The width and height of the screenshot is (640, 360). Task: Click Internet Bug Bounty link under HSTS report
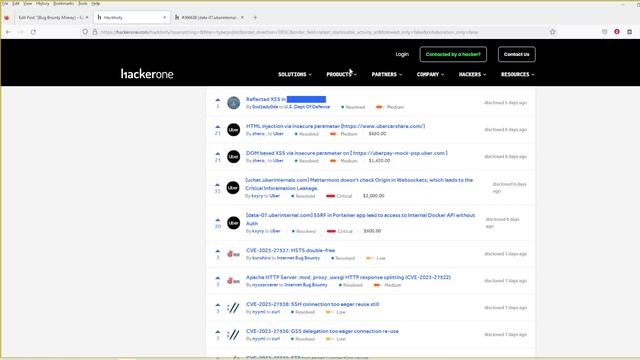pyautogui.click(x=298, y=258)
